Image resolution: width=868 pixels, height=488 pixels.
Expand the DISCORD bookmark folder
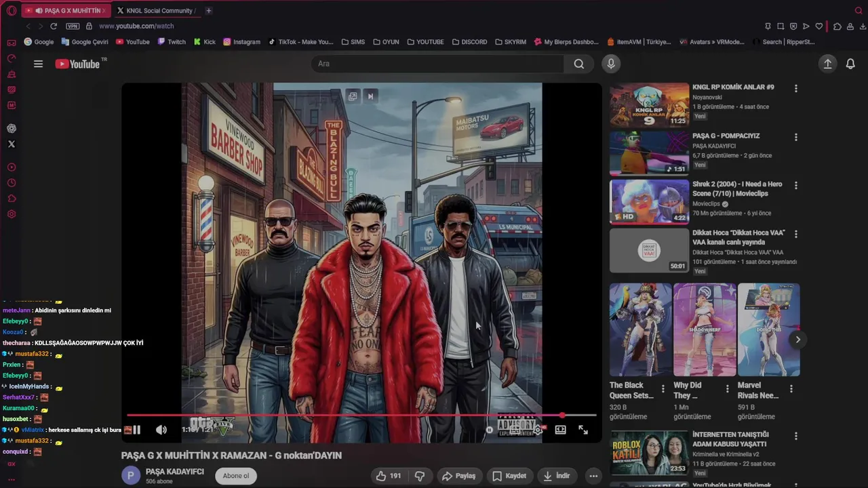pyautogui.click(x=469, y=41)
